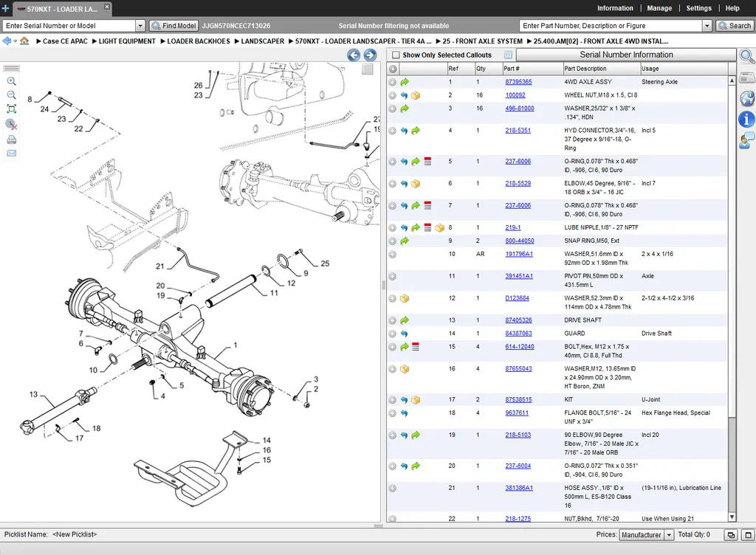Click the box icon in the LUBE NIPPLE row
Viewport: 756px width, 555px height.
440,228
